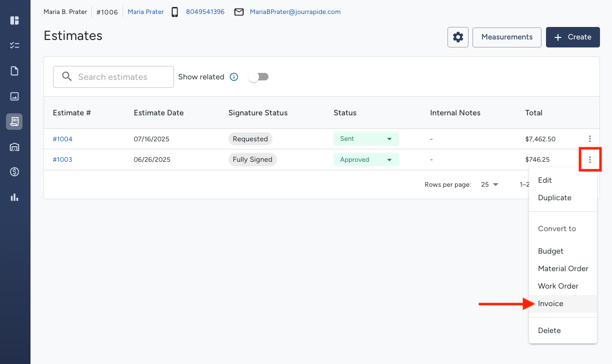
Task: Open the Measurements page
Action: click(x=506, y=37)
